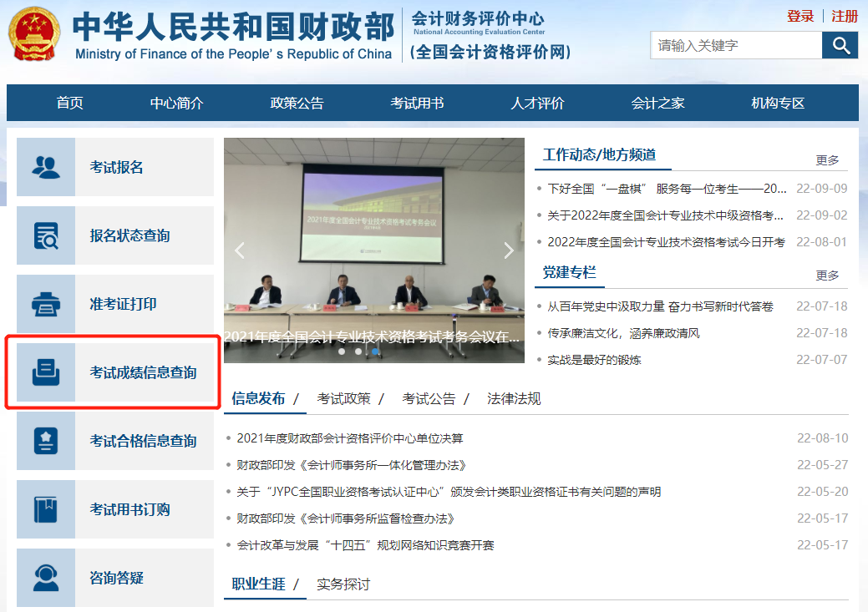Click the 报名状态查询 search-document icon
The image size is (868, 612).
(46, 235)
